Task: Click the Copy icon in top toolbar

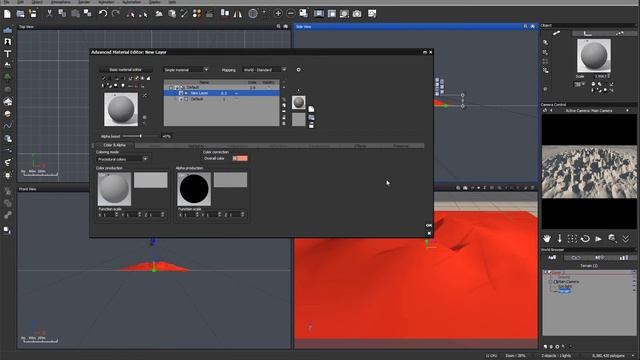Action: (x=62, y=13)
